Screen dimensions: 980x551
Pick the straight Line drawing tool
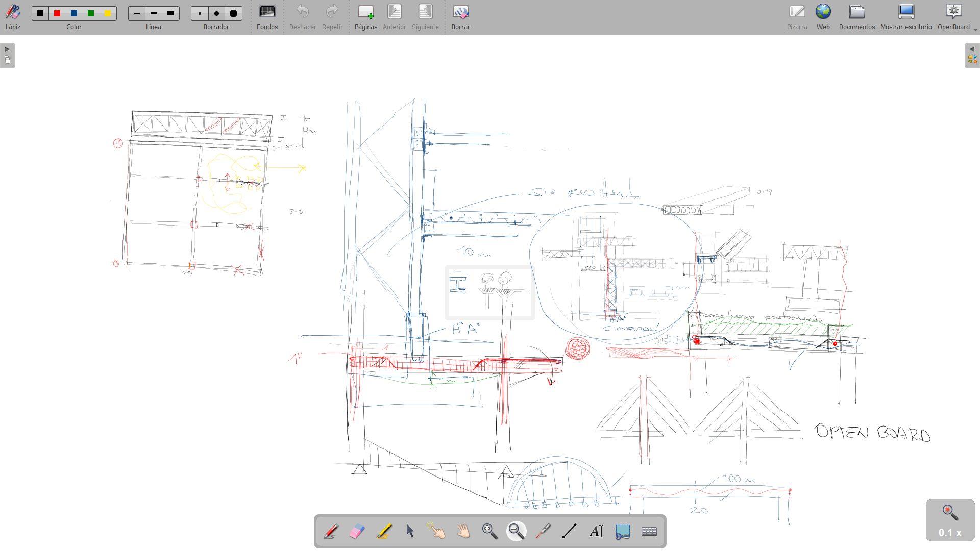(570, 532)
